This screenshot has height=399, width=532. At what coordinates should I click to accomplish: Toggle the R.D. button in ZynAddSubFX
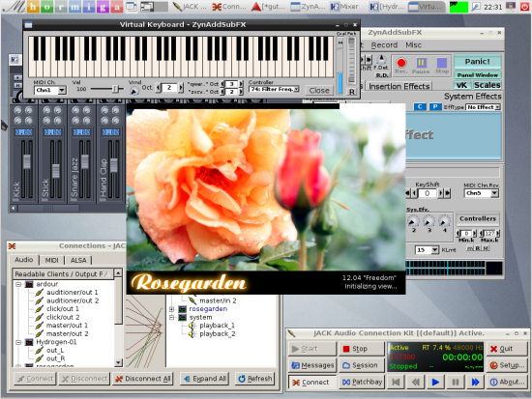point(382,75)
